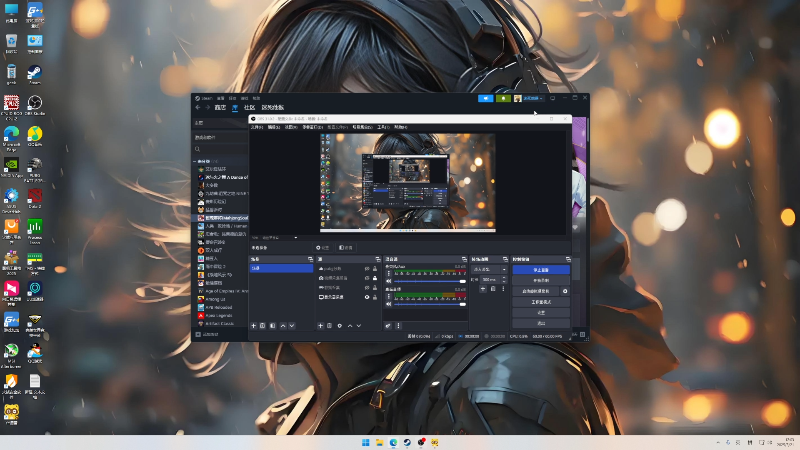The image size is (800, 450).
Task: Open File Explorer from taskbar
Action: [380, 442]
